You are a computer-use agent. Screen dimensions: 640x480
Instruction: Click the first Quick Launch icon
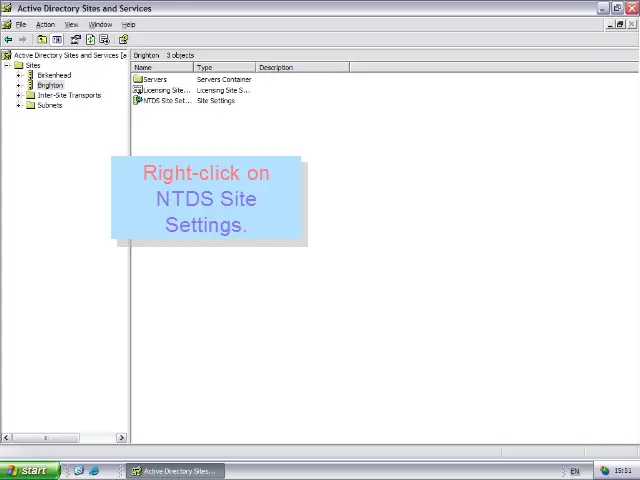(79, 471)
